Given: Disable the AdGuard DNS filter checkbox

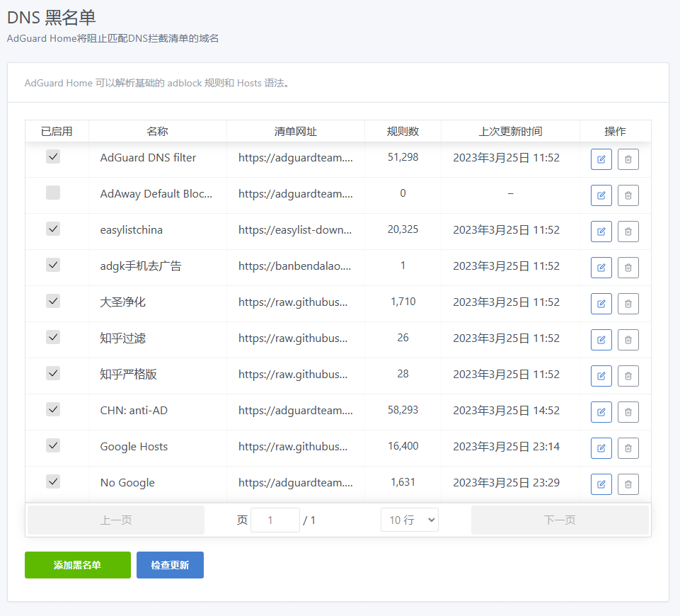Looking at the screenshot, I should [53, 156].
